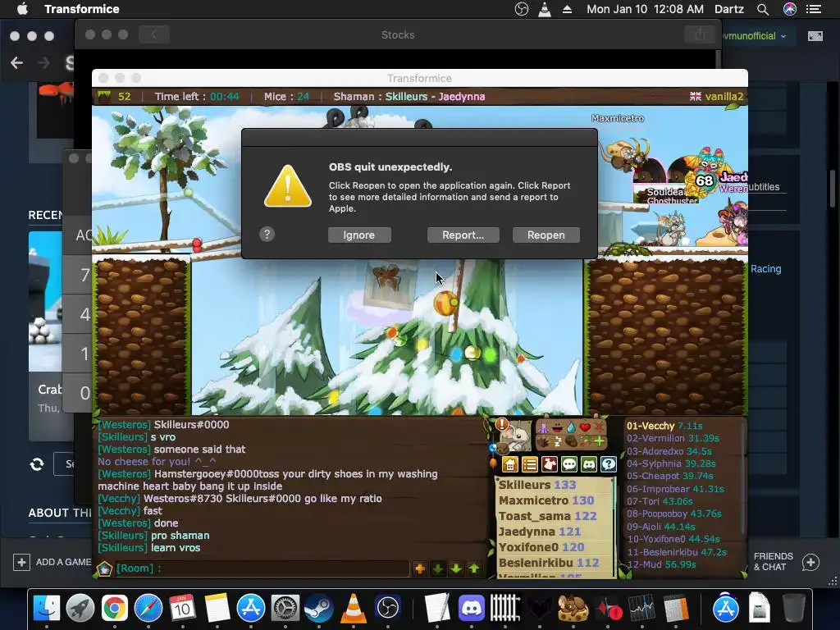
Task: Open the shop dress icon in Transformice
Action: tap(550, 464)
